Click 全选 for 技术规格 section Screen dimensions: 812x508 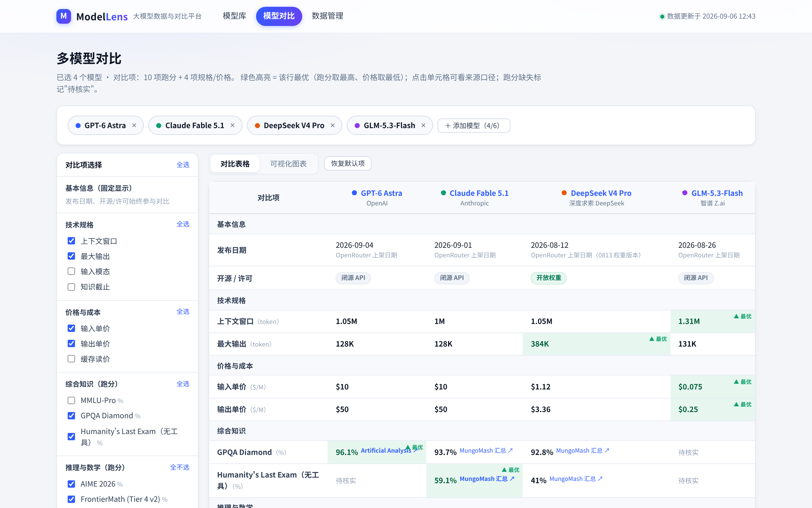click(x=183, y=224)
